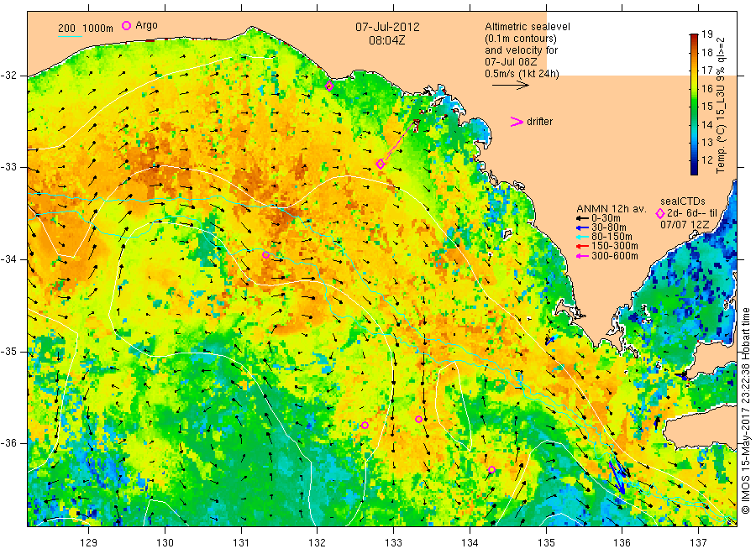This screenshot has height=554, width=756.
Task: Click the cyan 80-150m legend arrow
Action: click(x=582, y=237)
